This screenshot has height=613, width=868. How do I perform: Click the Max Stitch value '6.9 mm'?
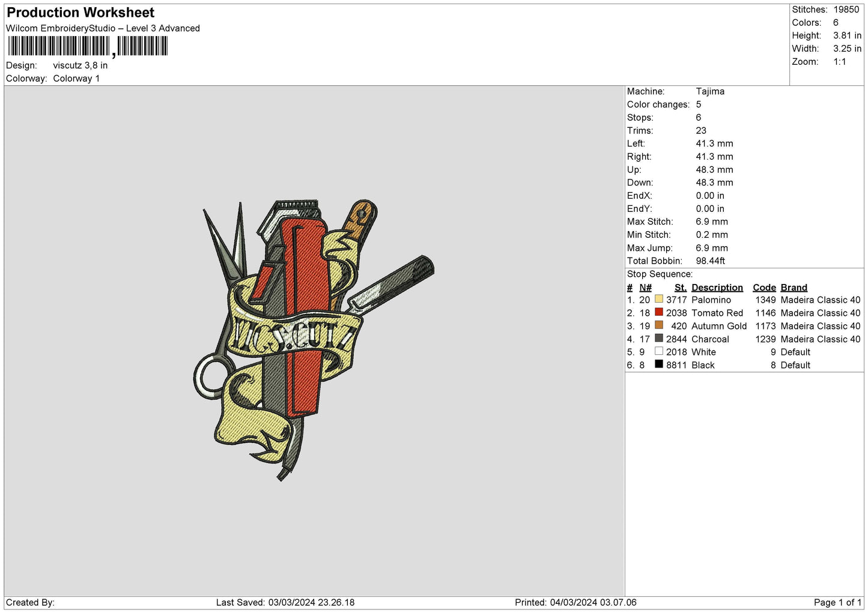(712, 222)
